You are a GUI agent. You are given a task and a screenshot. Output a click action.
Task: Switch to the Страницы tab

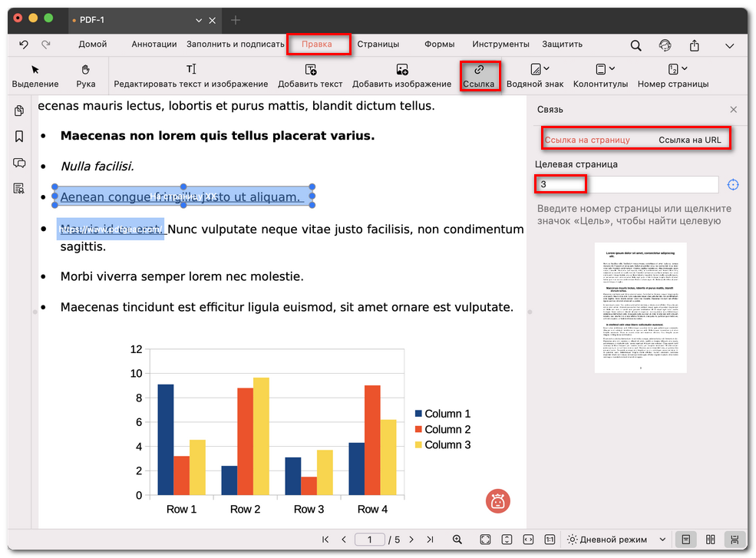click(x=378, y=45)
